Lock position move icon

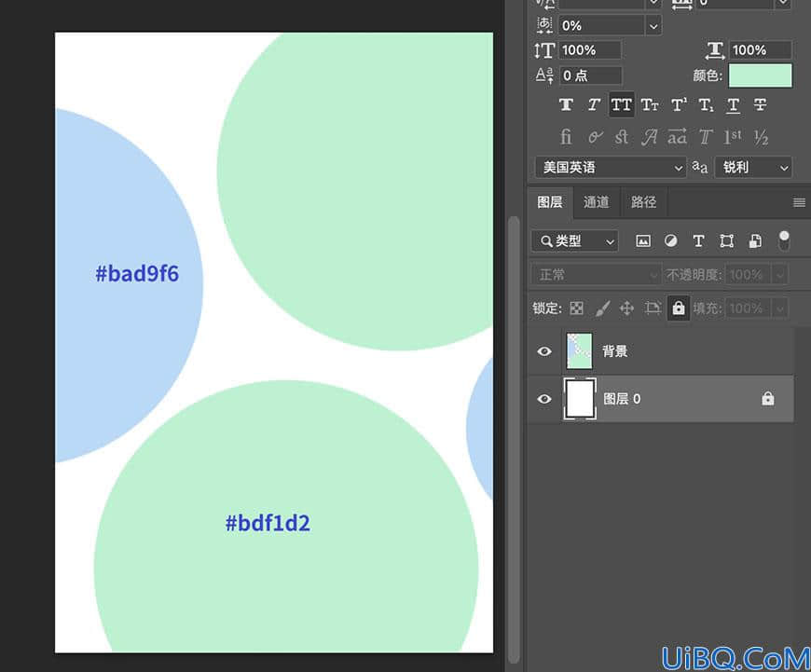coord(626,309)
